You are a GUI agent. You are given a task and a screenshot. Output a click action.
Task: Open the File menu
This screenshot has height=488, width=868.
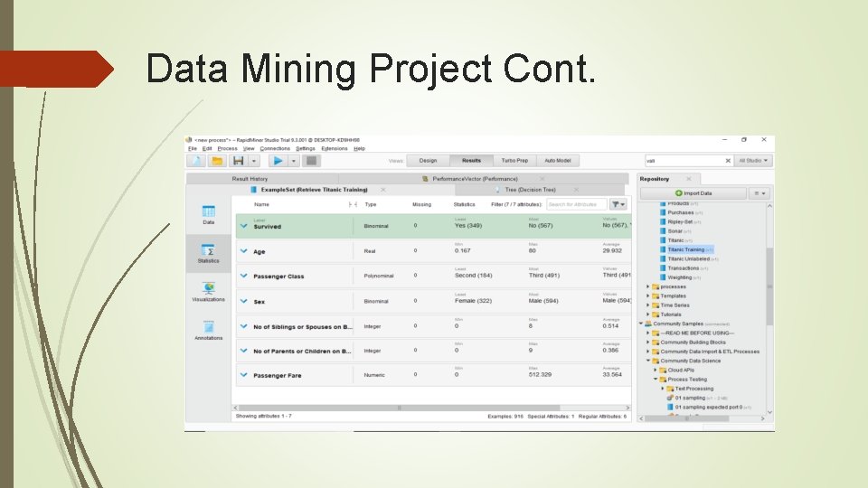(192, 149)
